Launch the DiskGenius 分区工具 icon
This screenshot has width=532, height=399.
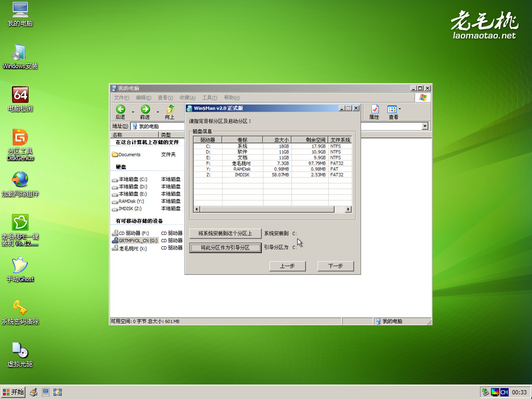pos(20,145)
